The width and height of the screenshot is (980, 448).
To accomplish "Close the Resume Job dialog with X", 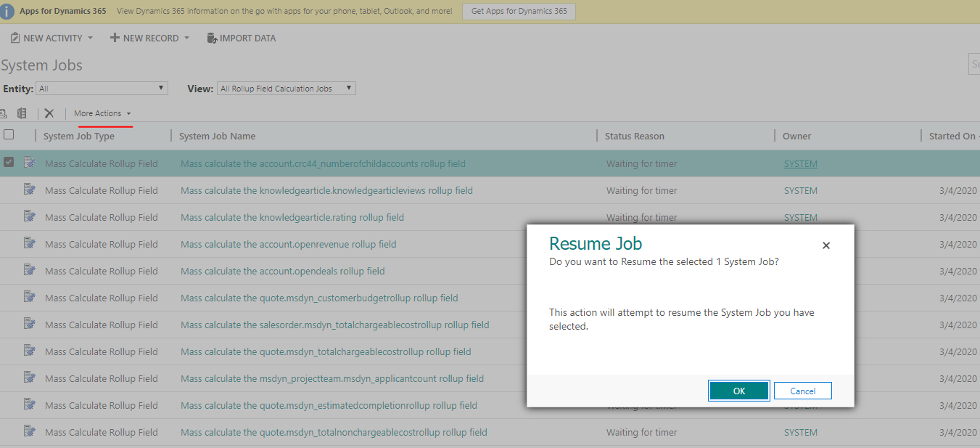I will point(825,245).
